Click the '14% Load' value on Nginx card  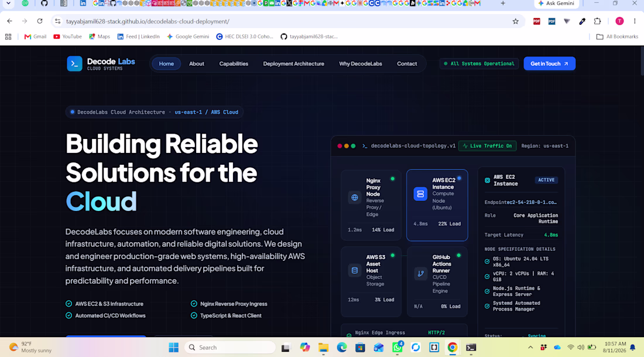(x=383, y=230)
